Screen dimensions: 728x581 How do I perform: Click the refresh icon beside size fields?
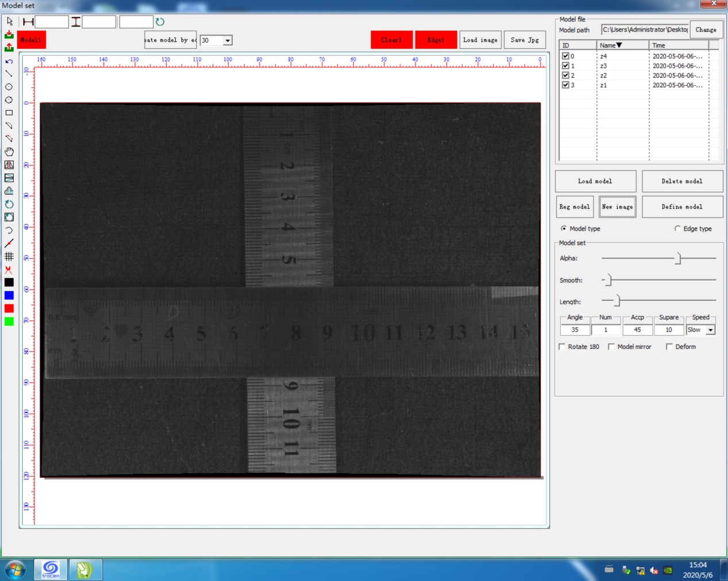tap(160, 22)
